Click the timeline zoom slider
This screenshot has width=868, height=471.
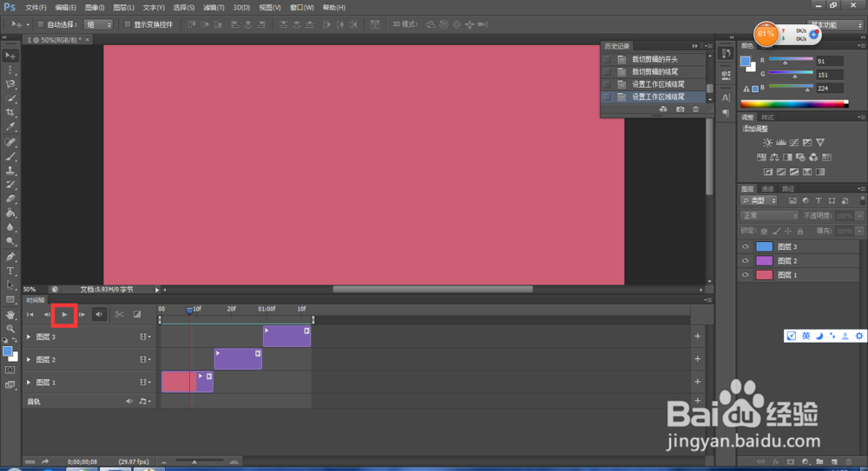(x=200, y=461)
